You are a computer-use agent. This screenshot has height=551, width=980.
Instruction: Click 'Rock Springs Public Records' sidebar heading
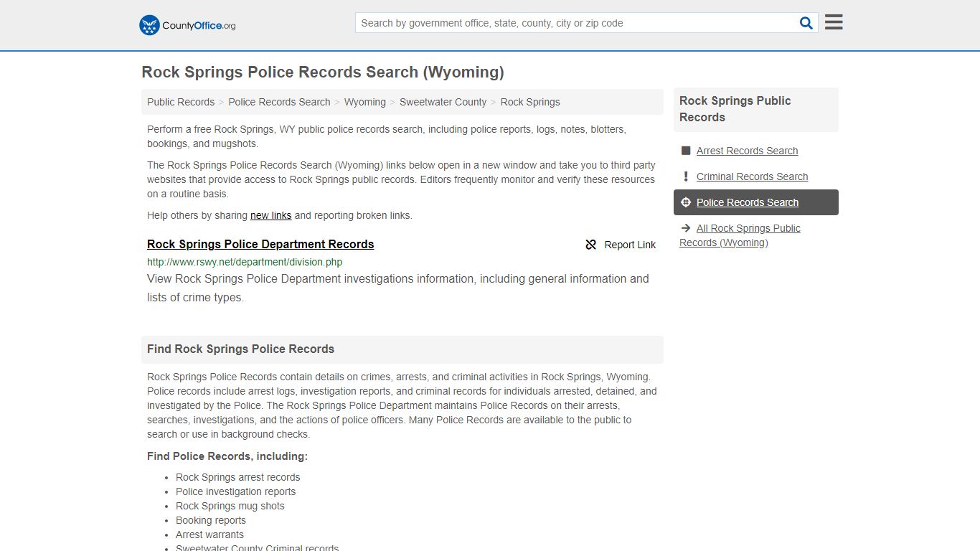[735, 109]
